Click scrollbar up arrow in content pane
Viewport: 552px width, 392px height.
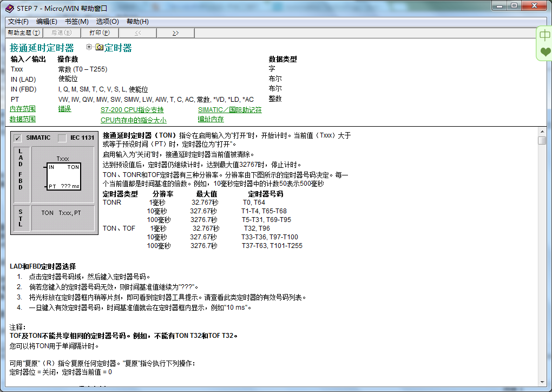[x=542, y=132]
